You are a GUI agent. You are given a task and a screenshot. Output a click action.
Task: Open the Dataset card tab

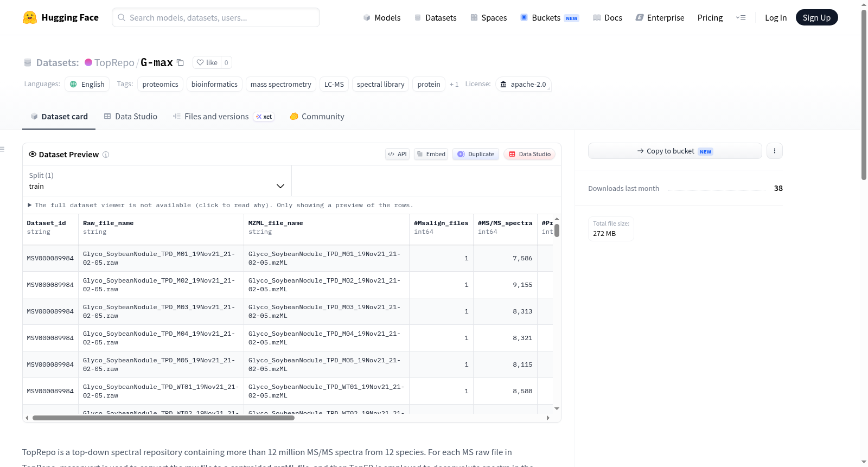(59, 117)
